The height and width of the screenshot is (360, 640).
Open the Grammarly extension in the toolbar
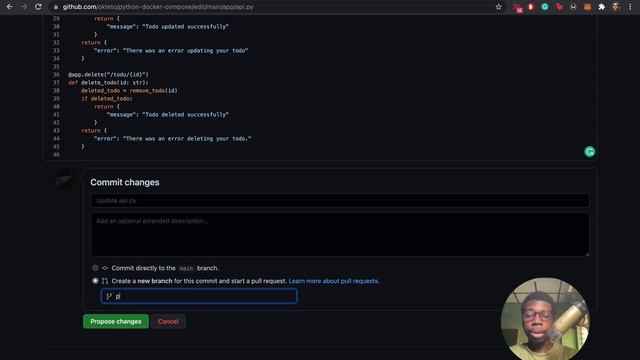[545, 7]
